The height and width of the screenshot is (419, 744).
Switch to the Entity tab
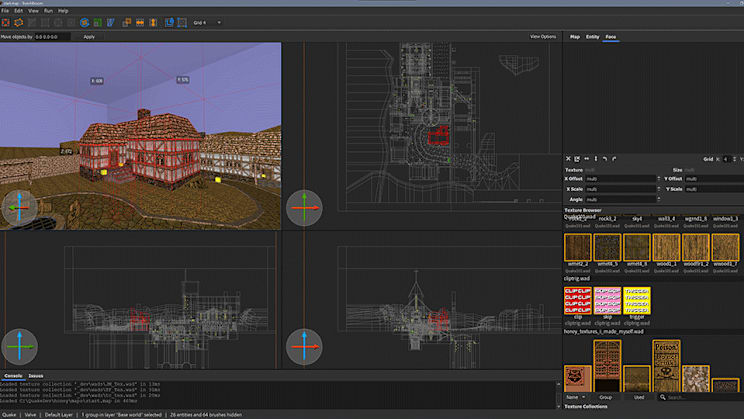pyautogui.click(x=592, y=37)
